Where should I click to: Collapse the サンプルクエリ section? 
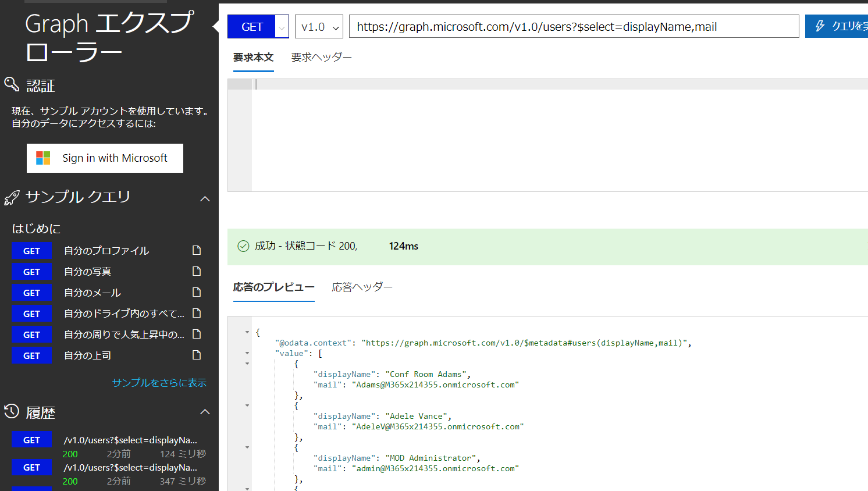[205, 198]
